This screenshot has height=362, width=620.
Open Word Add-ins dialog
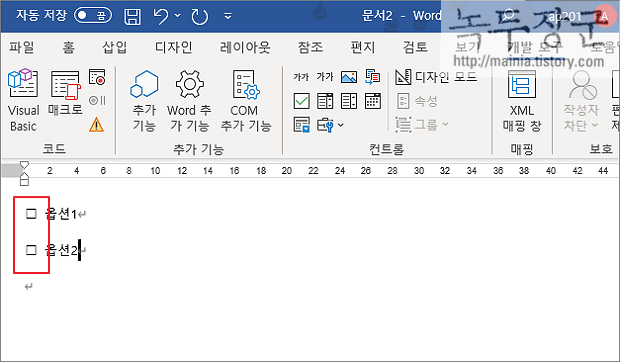[x=189, y=100]
